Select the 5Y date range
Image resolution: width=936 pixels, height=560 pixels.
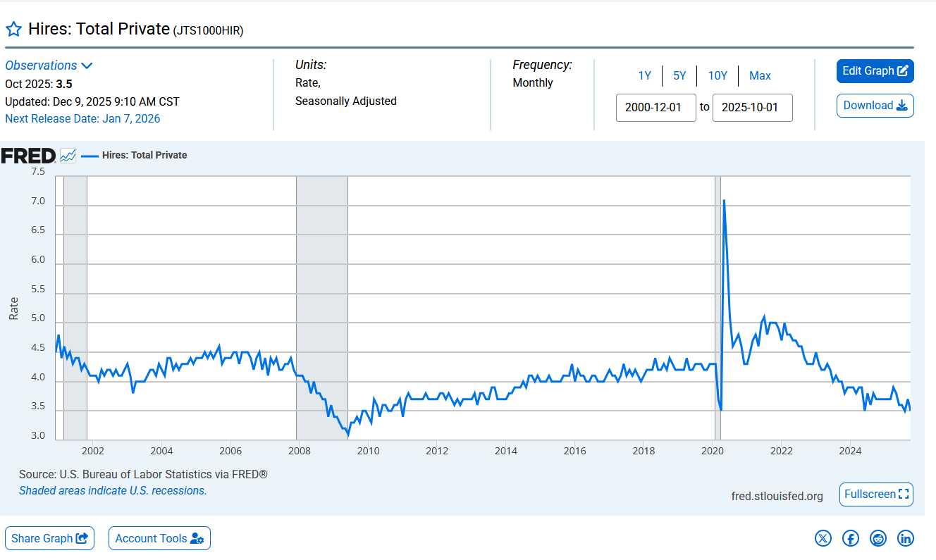[679, 75]
